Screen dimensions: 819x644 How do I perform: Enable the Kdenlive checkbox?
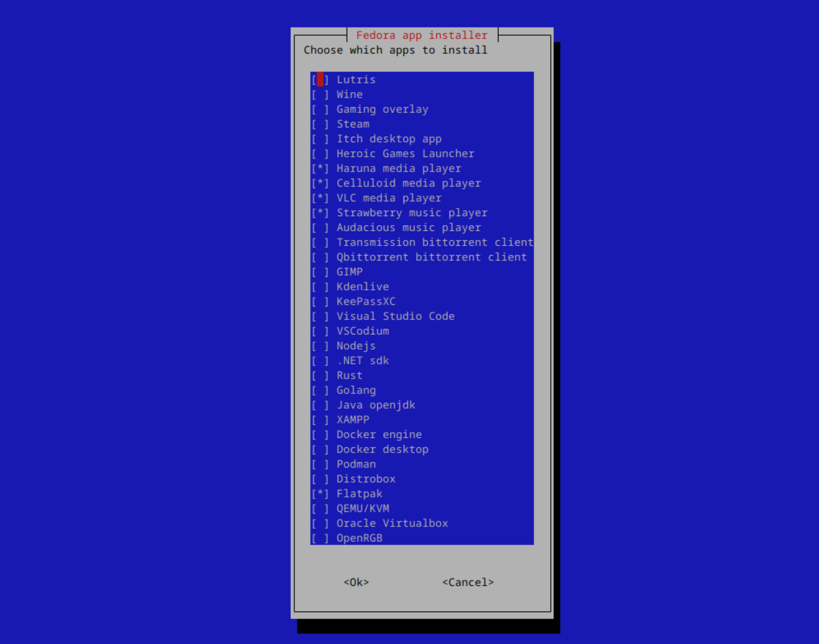(320, 287)
